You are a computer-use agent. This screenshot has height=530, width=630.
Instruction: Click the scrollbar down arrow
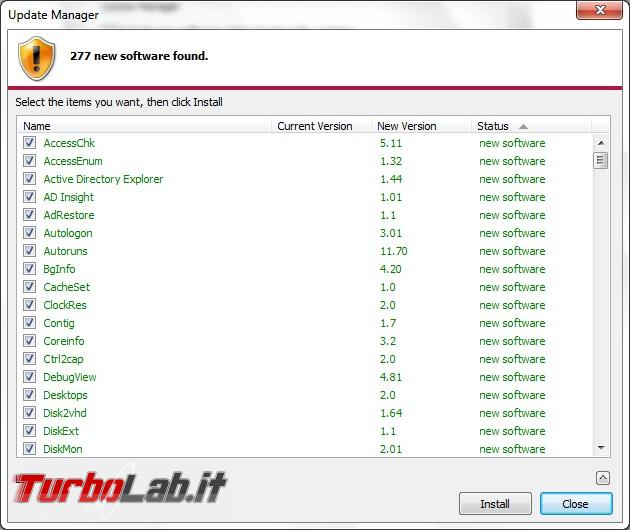(601, 448)
